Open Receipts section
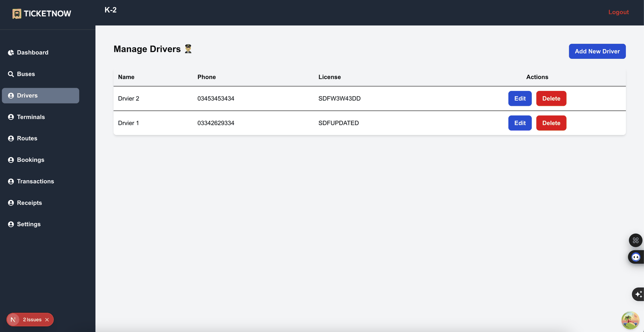644x332 pixels. [41, 203]
